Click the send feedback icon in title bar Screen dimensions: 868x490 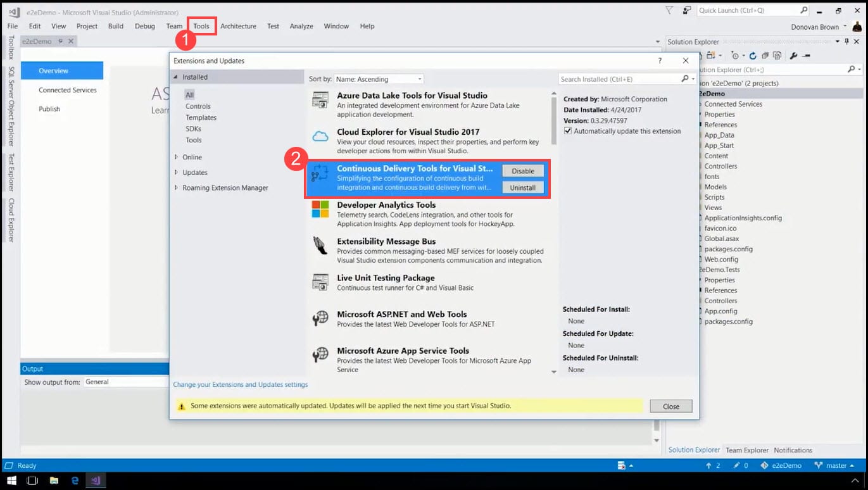coord(687,10)
